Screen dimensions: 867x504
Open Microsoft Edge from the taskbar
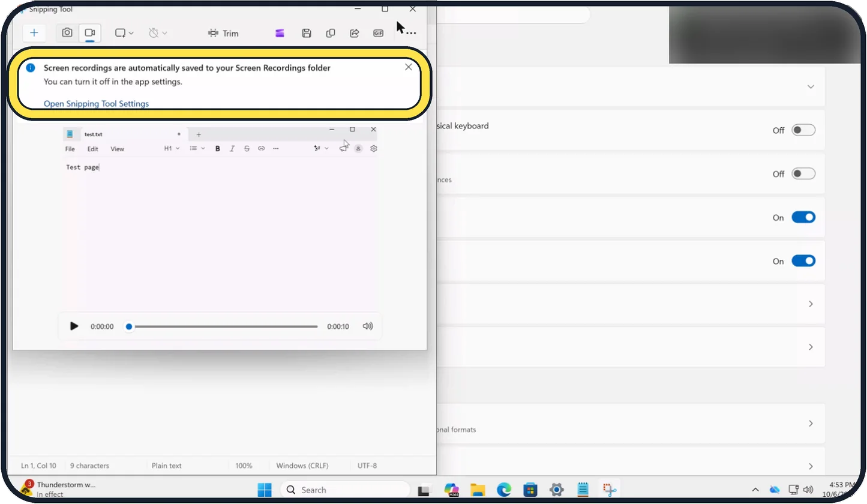tap(503, 490)
